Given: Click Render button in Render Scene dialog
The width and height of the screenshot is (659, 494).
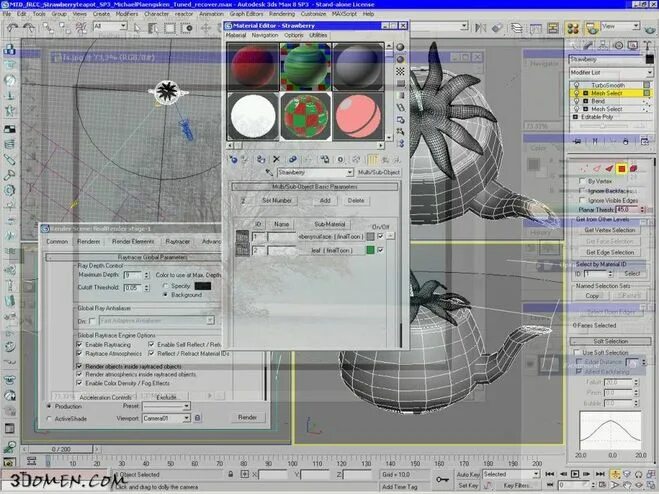Looking at the screenshot, I should tap(247, 417).
